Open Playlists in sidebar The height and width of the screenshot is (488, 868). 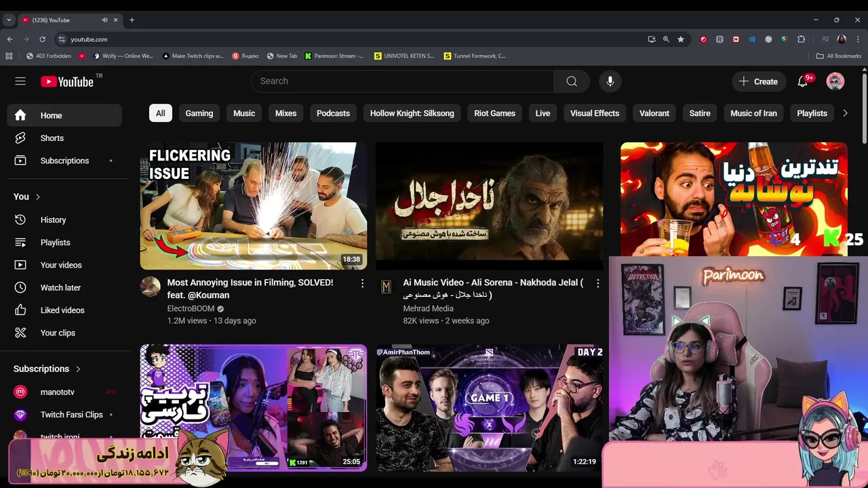pos(64,243)
